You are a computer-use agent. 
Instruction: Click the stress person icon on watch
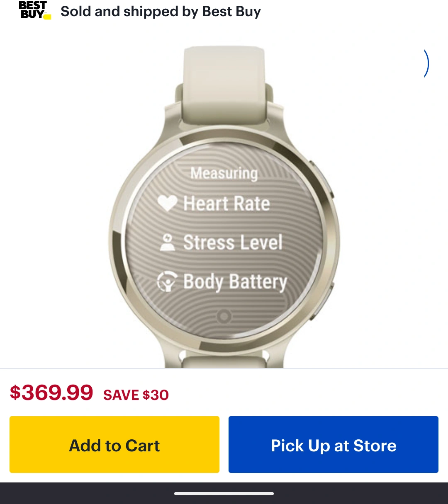(168, 242)
